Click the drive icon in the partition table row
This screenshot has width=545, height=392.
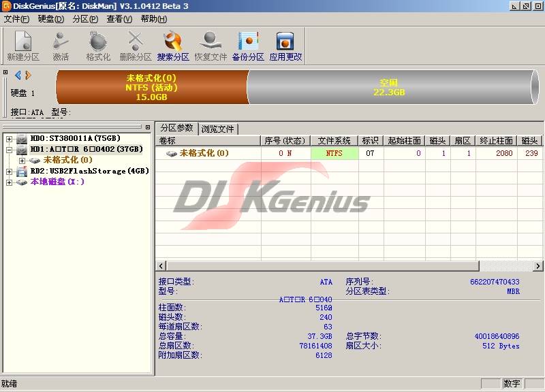point(172,154)
